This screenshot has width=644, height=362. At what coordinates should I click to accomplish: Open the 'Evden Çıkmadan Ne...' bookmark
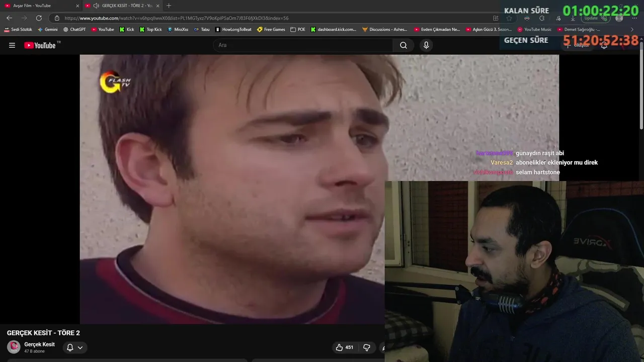437,29
